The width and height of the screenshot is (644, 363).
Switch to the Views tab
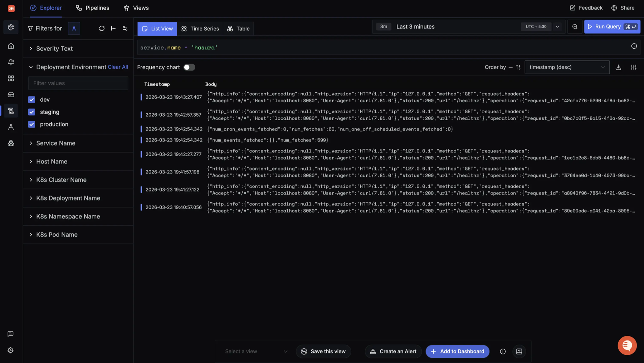pos(136,8)
